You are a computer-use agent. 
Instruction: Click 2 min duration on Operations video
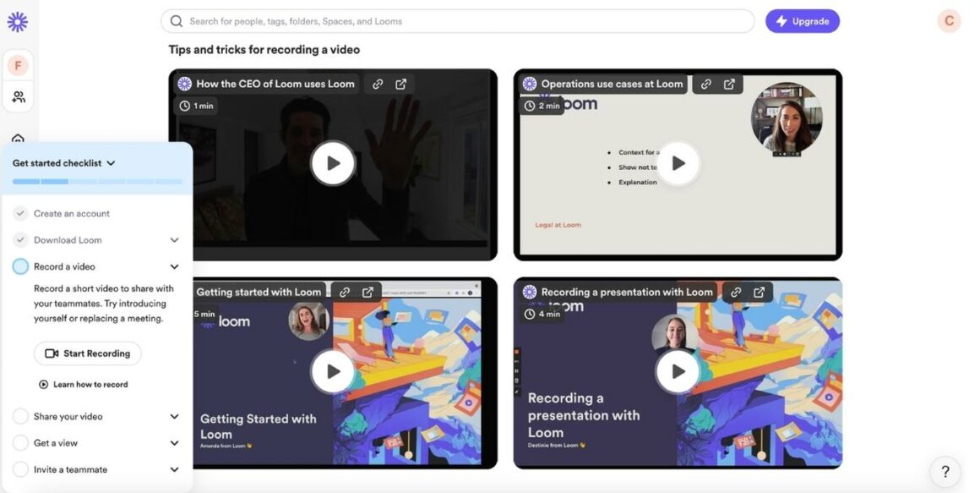542,106
